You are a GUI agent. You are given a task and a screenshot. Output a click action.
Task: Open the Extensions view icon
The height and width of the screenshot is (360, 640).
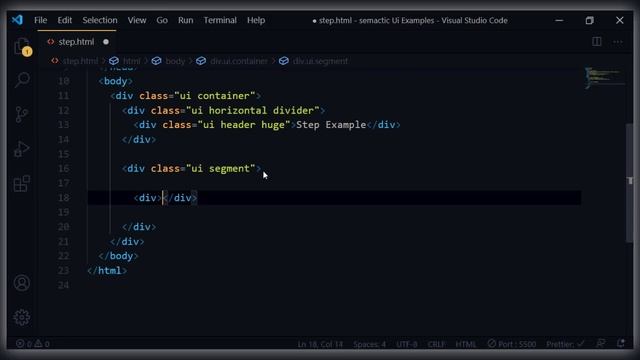22,184
